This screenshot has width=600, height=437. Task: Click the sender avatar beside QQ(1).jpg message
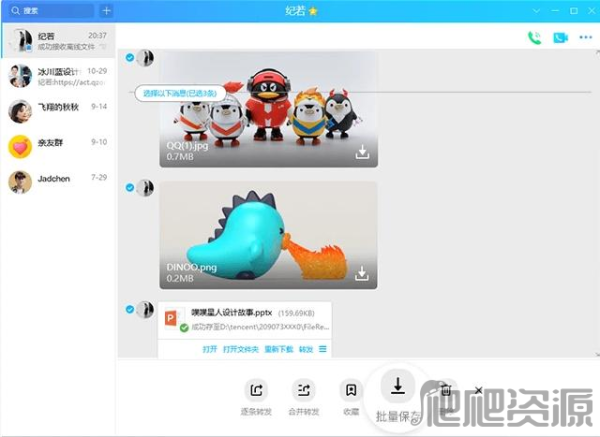click(x=145, y=58)
